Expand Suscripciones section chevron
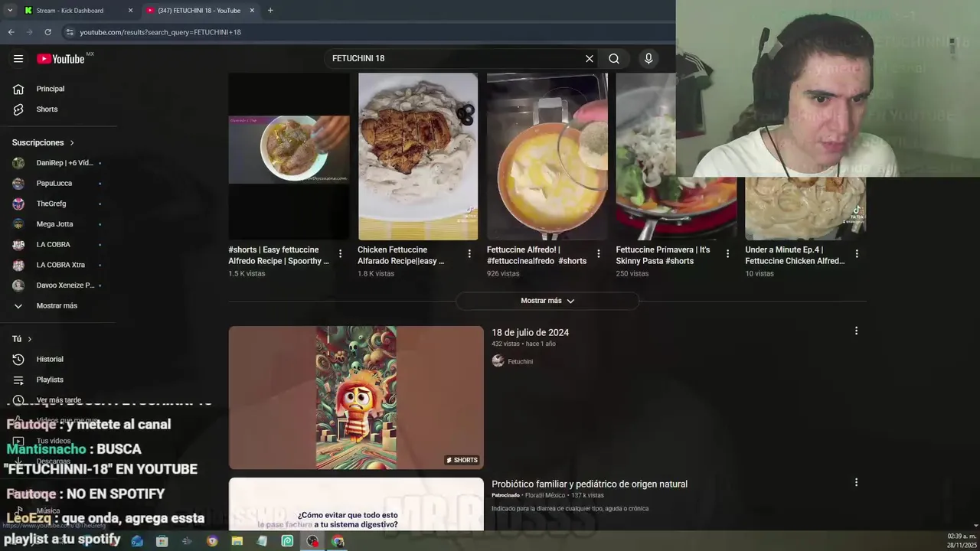The height and width of the screenshot is (551, 980). pyautogui.click(x=72, y=143)
